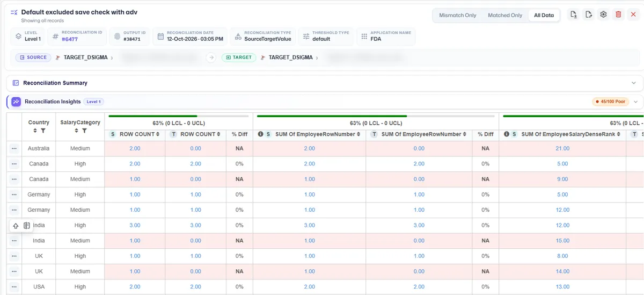Click the Level 1 badge in Insights
The image size is (644, 295).
point(94,102)
